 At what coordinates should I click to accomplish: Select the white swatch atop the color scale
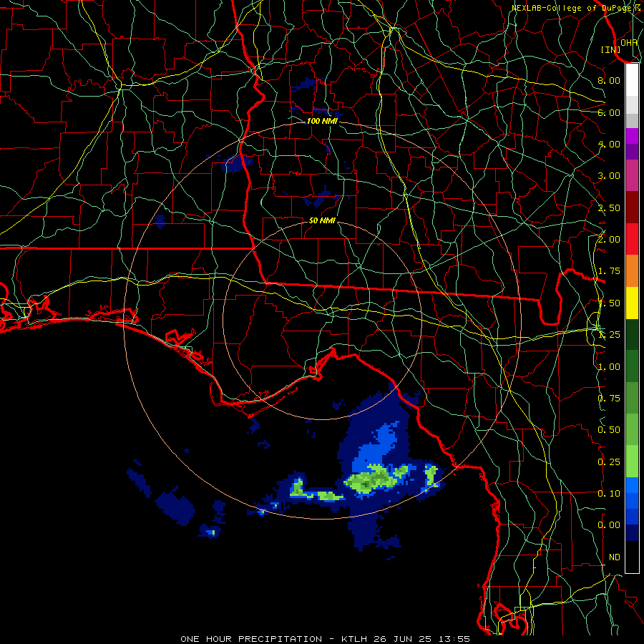click(632, 79)
